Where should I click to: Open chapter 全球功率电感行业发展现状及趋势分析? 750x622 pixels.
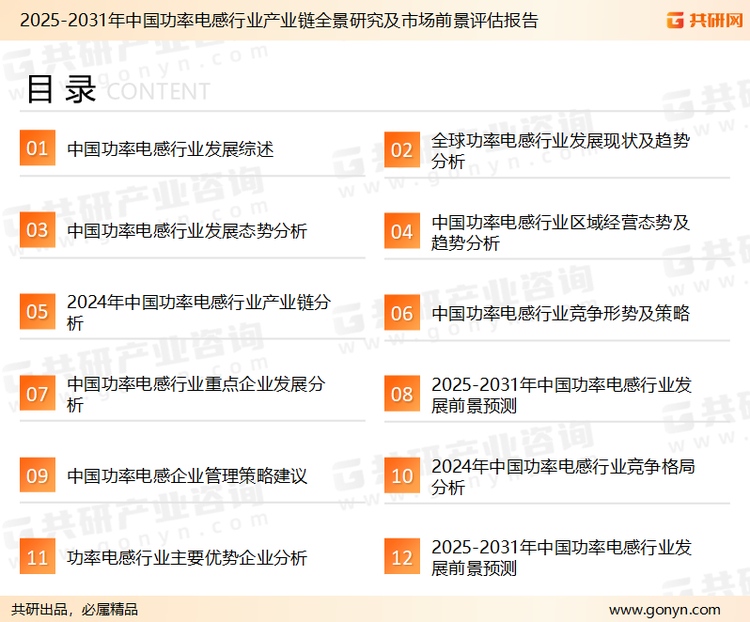(x=561, y=150)
